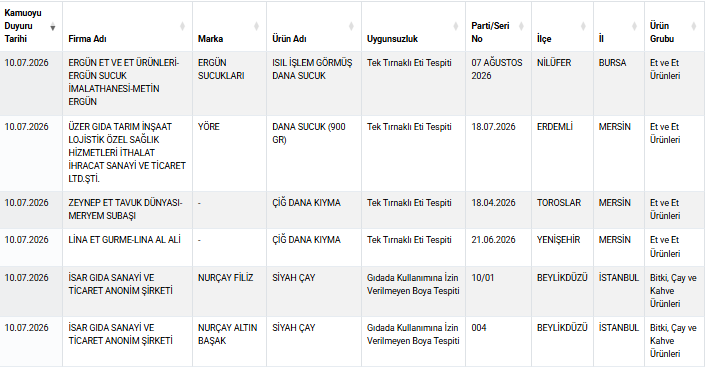This screenshot has width=705, height=367.
Task: Click the Marka header text
Action: coord(210,39)
